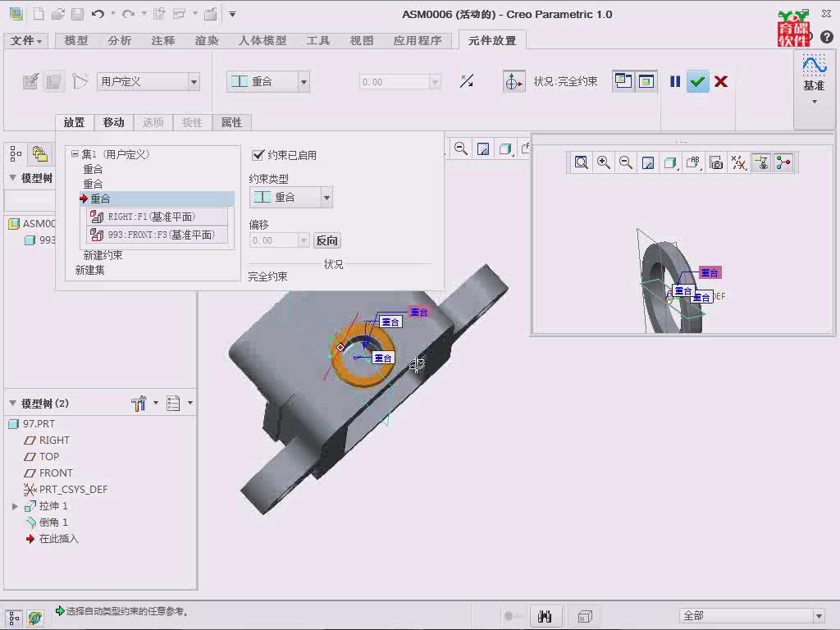Open saved orientations icon in the preview window

(x=693, y=162)
